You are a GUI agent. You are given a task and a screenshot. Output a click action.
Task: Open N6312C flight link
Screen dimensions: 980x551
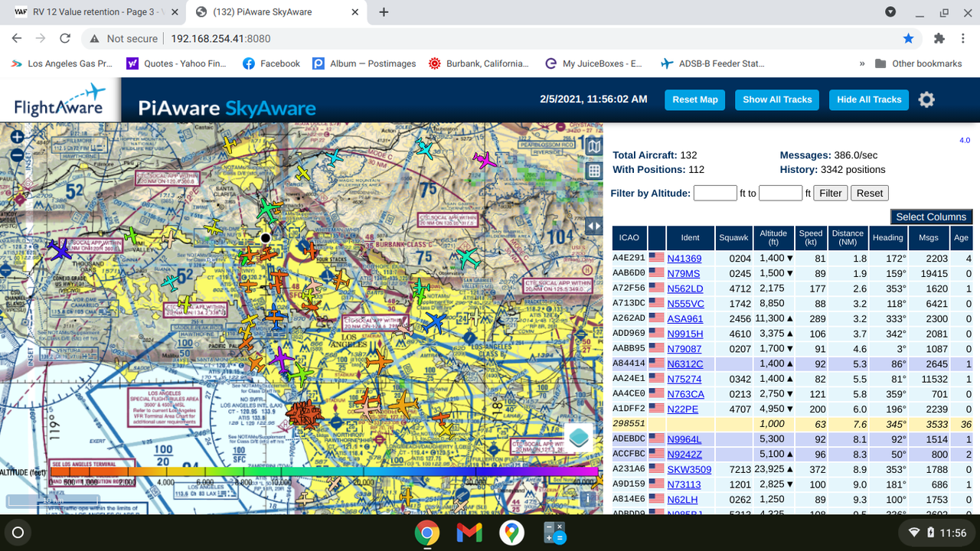685,364
